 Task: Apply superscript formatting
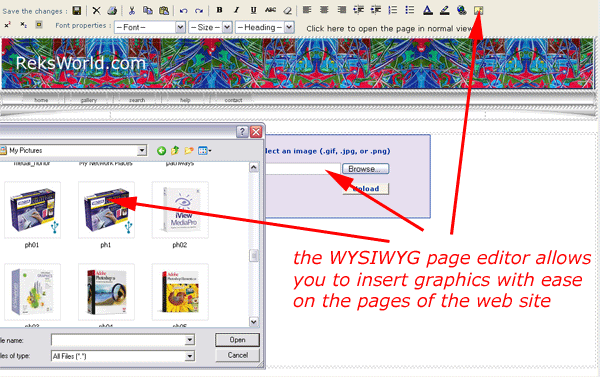pos(8,25)
